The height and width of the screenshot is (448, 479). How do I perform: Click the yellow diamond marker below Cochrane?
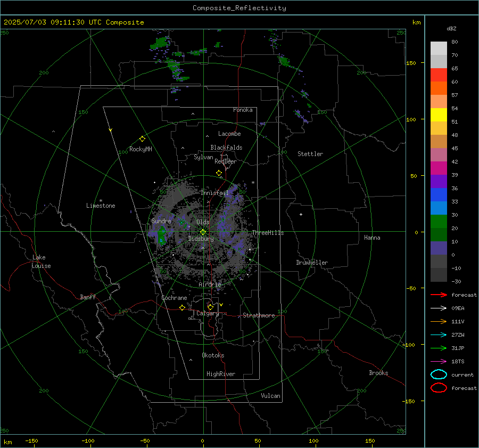coord(182,307)
